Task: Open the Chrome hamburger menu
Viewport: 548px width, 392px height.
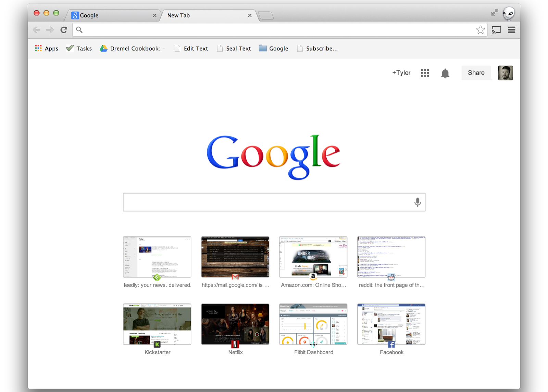Action: point(511,30)
